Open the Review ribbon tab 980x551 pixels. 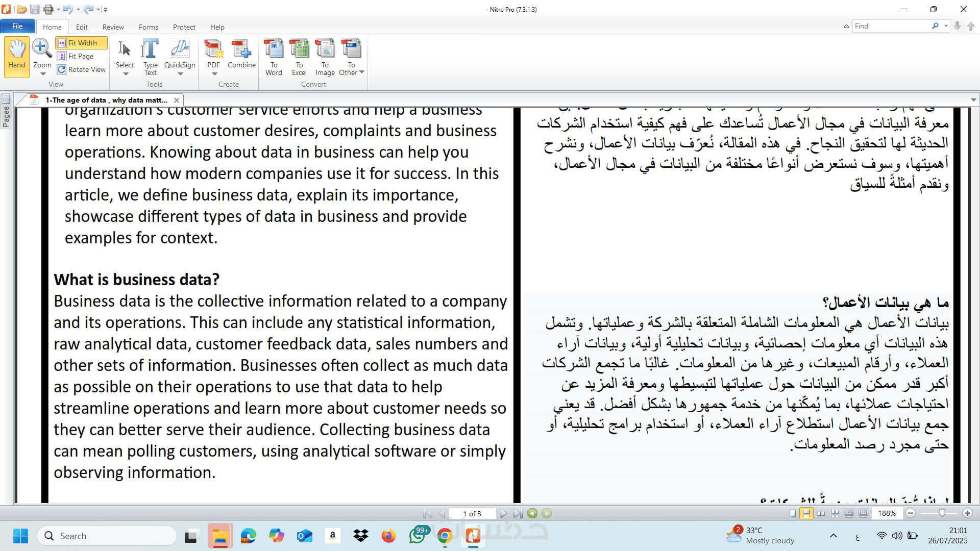click(113, 27)
